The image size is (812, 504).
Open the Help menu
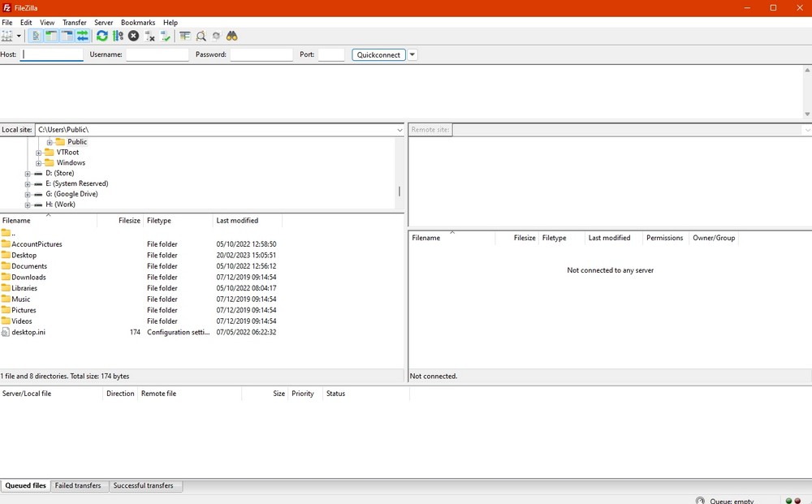coord(171,22)
